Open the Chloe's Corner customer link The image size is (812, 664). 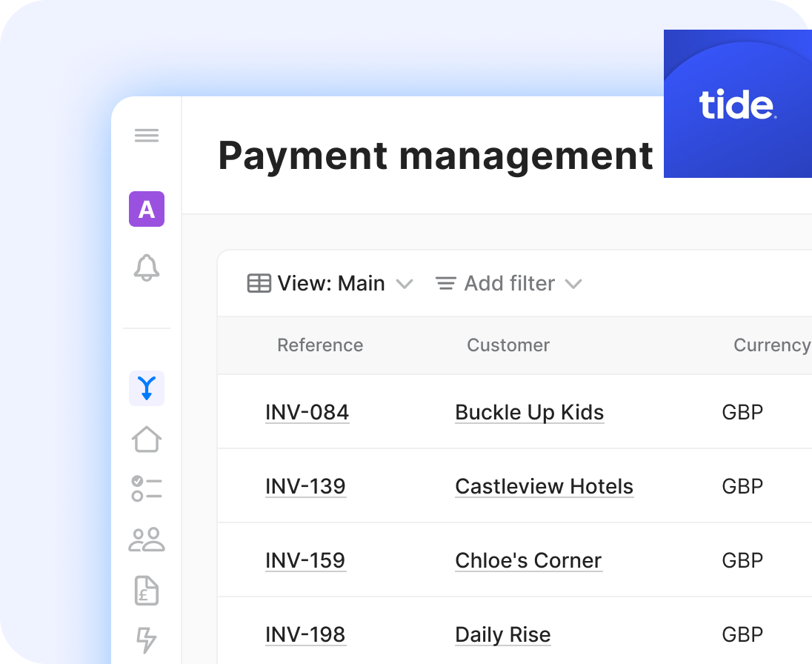(x=528, y=560)
